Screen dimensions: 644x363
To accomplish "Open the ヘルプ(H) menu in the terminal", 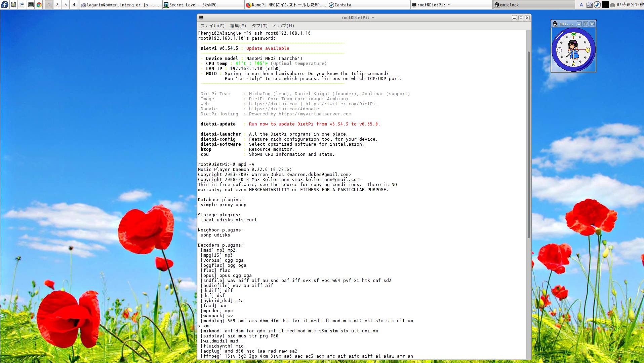I will tap(282, 26).
